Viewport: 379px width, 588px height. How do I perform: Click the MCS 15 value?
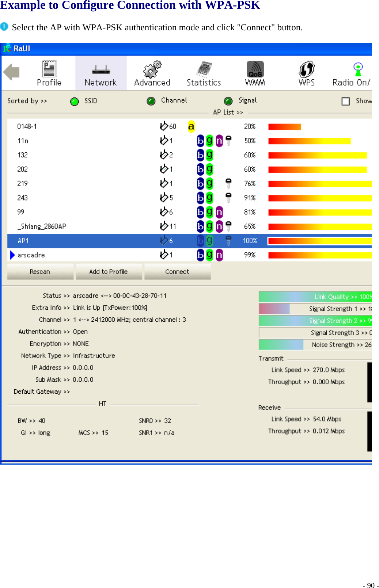(x=105, y=433)
